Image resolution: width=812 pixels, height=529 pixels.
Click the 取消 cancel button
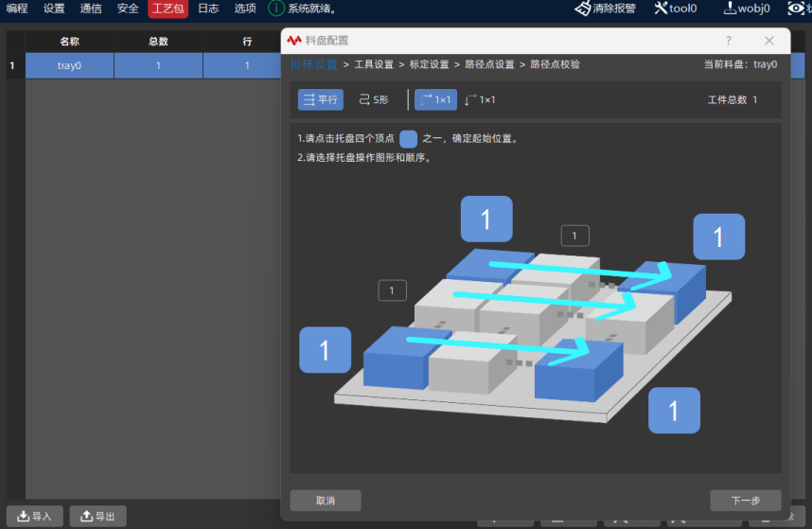click(x=326, y=501)
